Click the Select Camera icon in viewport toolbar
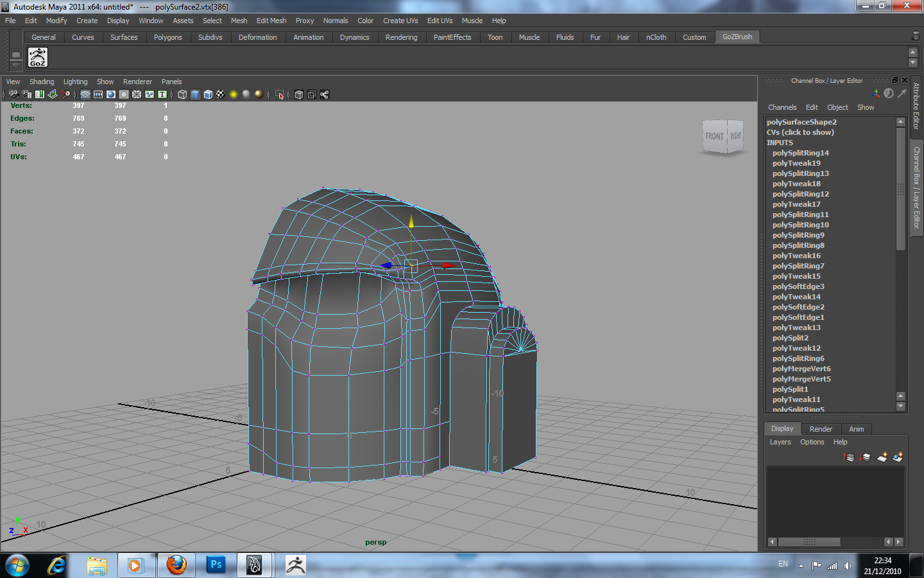 pyautogui.click(x=13, y=94)
